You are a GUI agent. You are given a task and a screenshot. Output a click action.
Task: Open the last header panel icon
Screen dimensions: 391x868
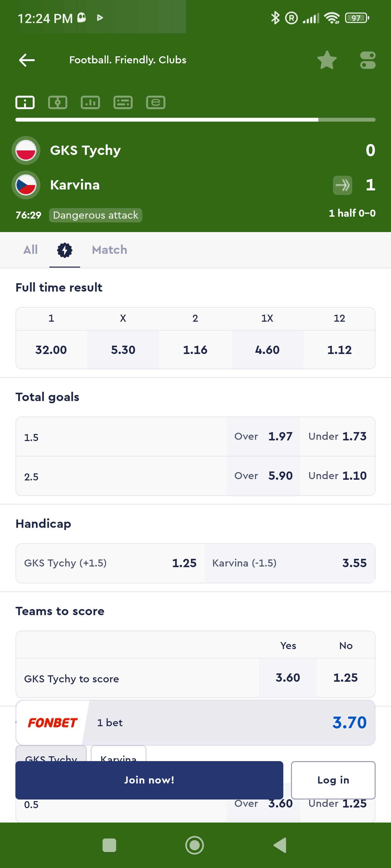[155, 102]
